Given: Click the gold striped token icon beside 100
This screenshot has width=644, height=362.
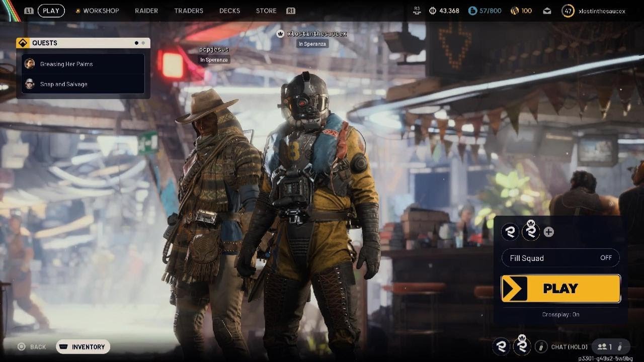Looking at the screenshot, I should point(515,11).
